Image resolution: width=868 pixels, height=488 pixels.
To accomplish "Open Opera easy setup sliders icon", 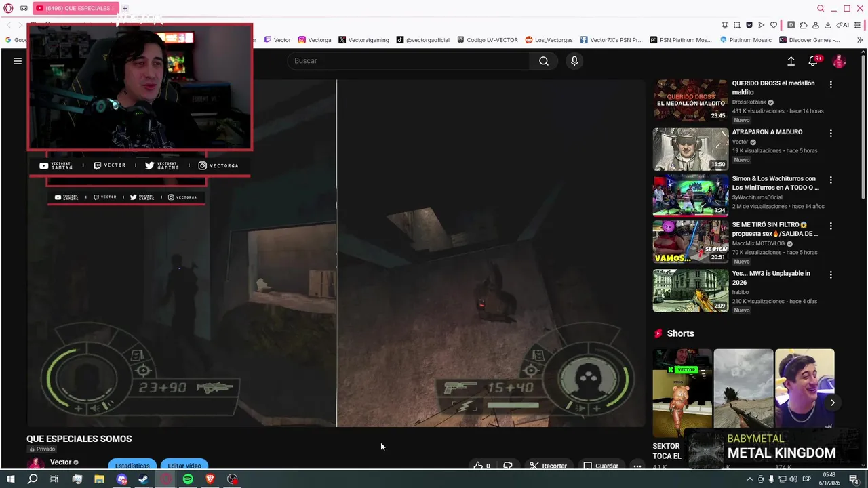I will (859, 25).
